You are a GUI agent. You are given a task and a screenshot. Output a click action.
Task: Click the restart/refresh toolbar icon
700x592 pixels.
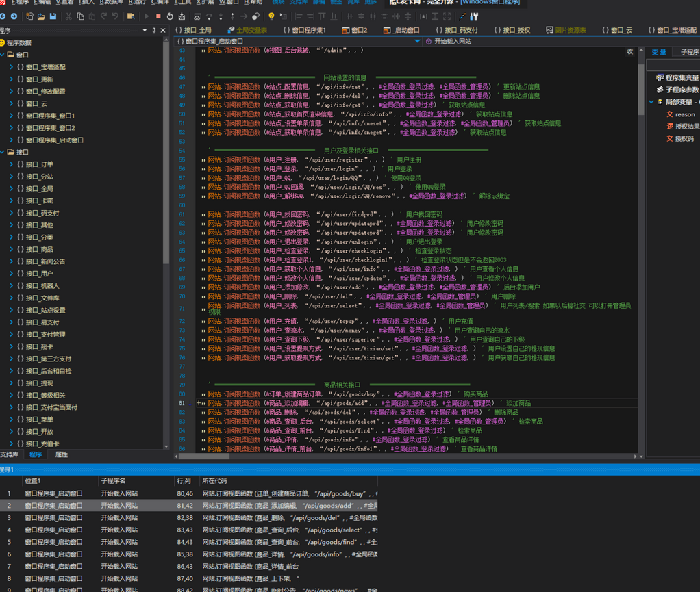point(170,16)
